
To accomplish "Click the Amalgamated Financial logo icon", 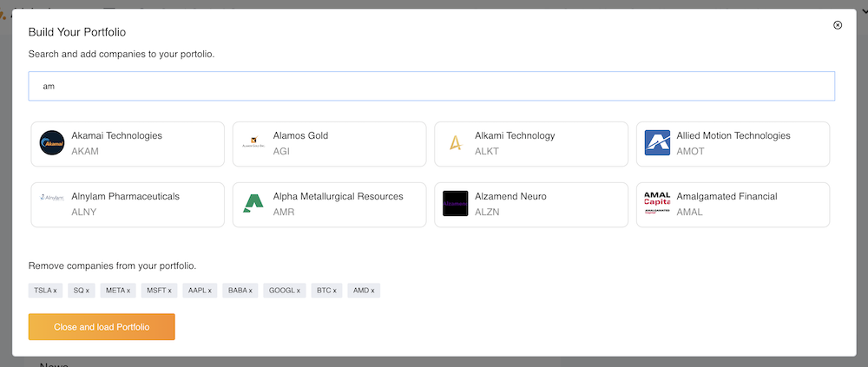I will coord(657,204).
